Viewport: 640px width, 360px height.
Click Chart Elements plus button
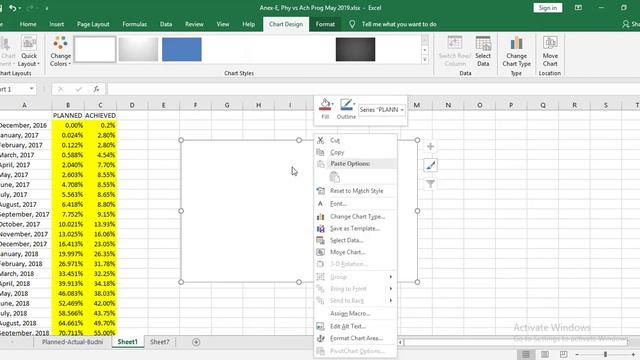pyautogui.click(x=430, y=147)
